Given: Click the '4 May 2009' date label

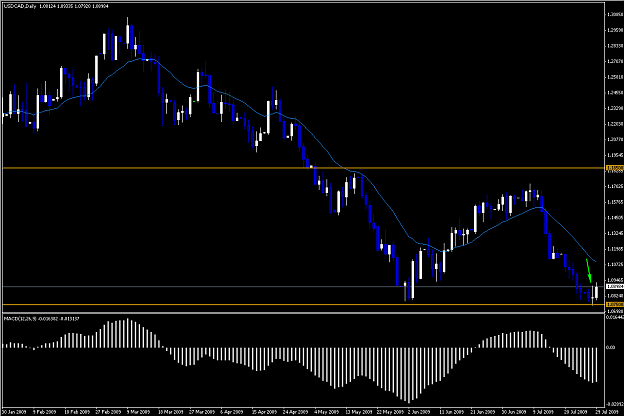Looking at the screenshot, I should point(326,412).
